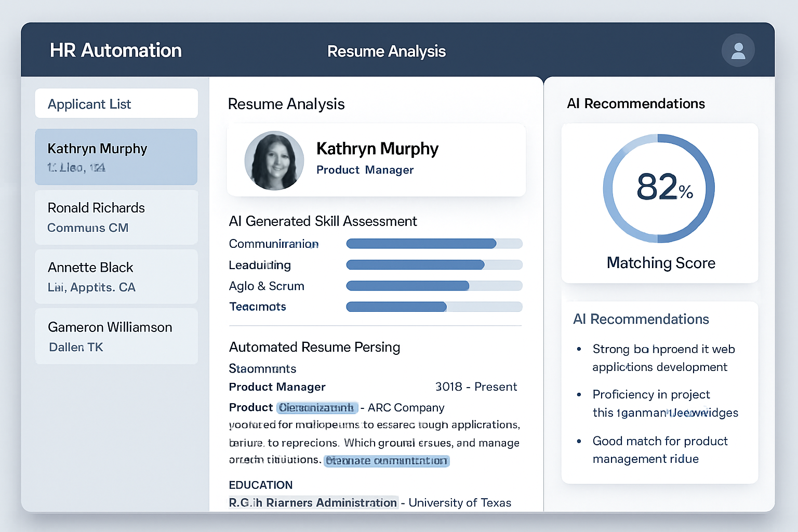Select applicant Ronald Richards

[x=116, y=217]
